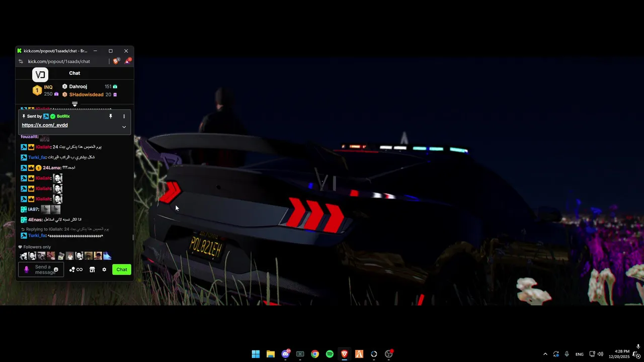
Task: Click the Brave Shields lion icon
Action: tap(116, 61)
